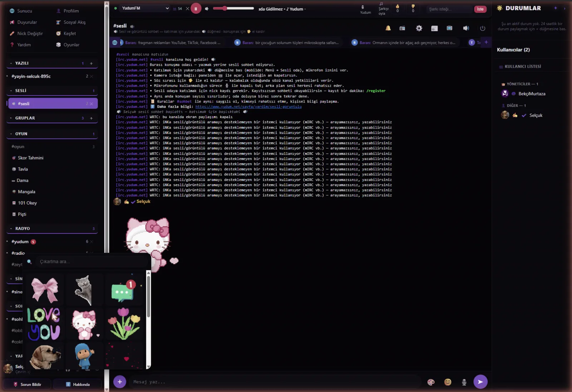Add a channel in YAZILI with plus

[x=91, y=63]
